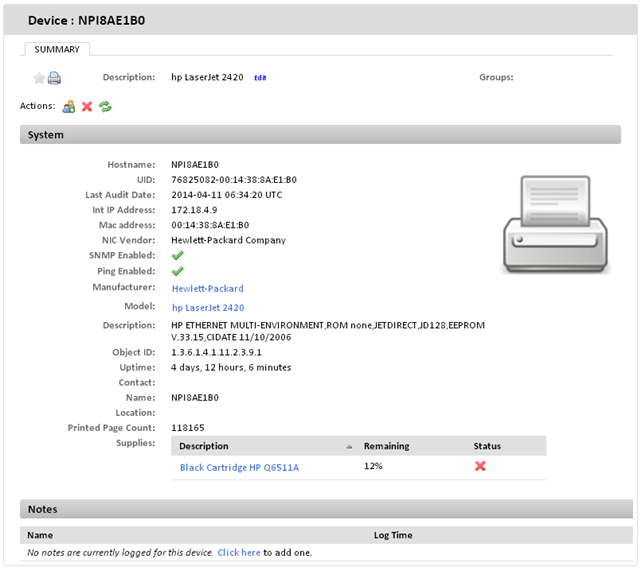
Task: Sort supplies by Description column header
Action: tap(204, 446)
